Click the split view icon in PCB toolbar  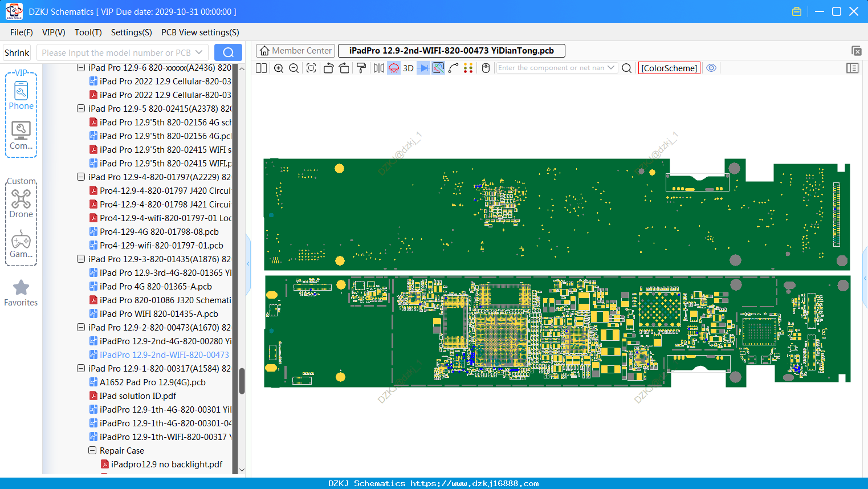click(x=261, y=68)
